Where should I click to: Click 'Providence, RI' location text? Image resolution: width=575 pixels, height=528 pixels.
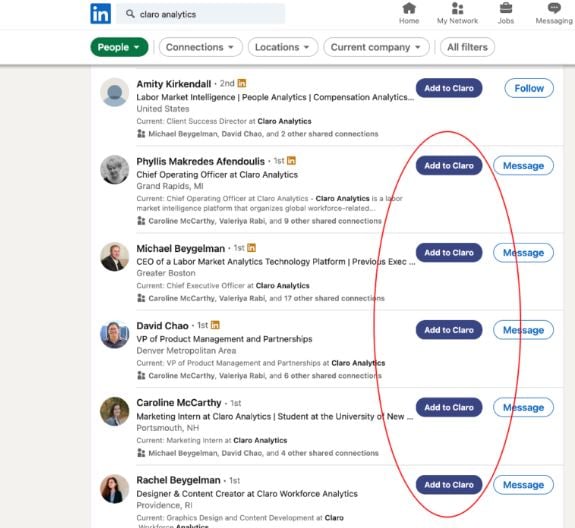pos(164,505)
